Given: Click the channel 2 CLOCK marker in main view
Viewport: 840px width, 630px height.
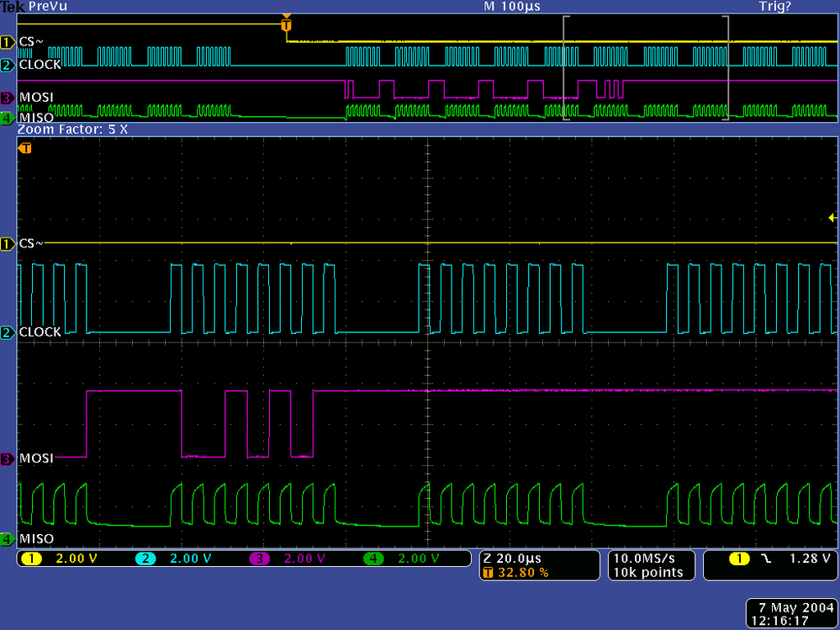Looking at the screenshot, I should pyautogui.click(x=8, y=333).
